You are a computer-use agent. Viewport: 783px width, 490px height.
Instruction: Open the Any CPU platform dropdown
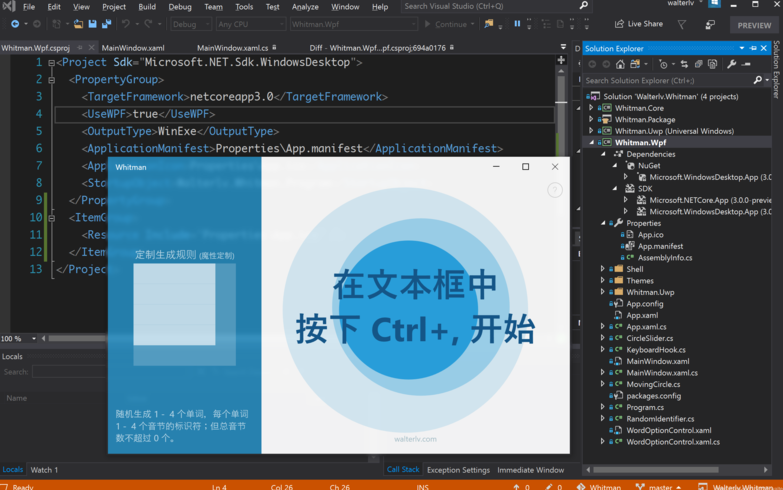click(x=250, y=24)
